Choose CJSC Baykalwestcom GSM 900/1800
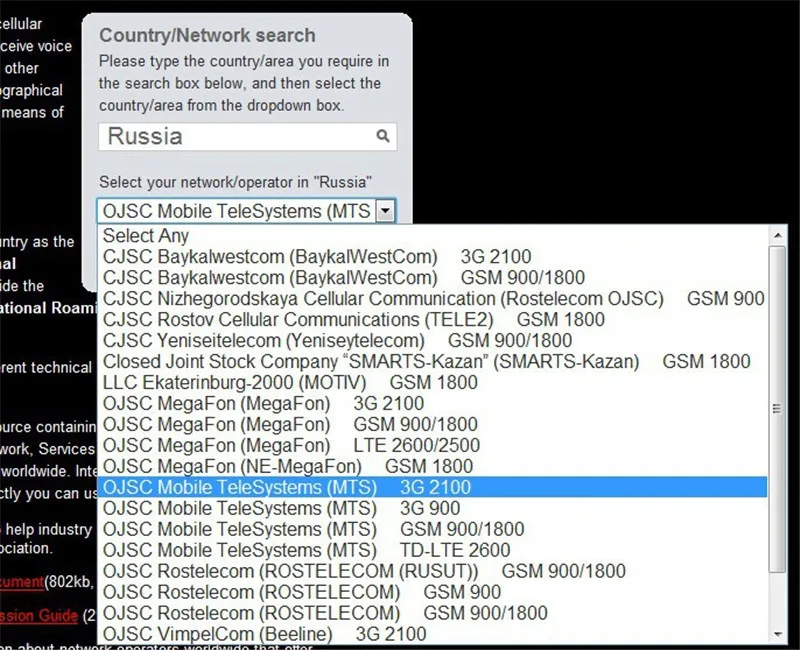This screenshot has width=800, height=650. [432, 277]
